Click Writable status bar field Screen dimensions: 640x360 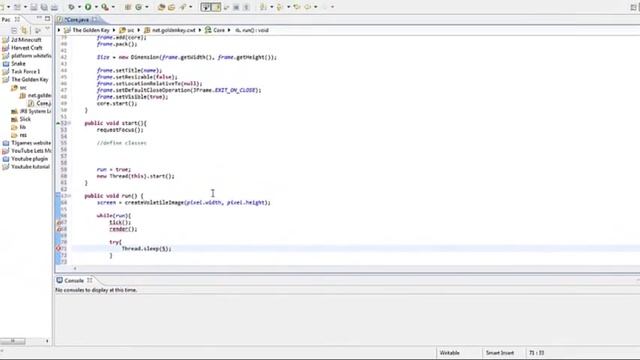click(x=450, y=353)
